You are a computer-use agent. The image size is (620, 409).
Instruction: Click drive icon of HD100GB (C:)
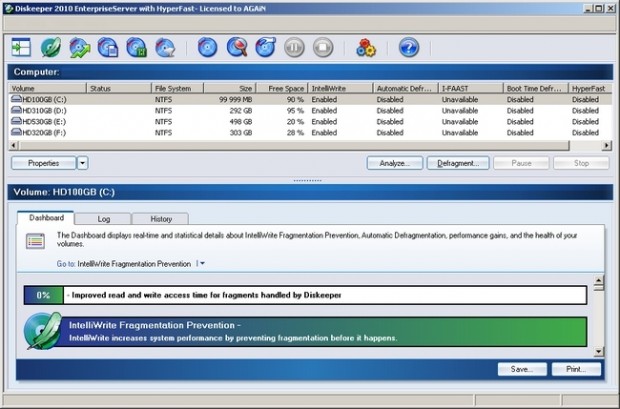(16, 99)
